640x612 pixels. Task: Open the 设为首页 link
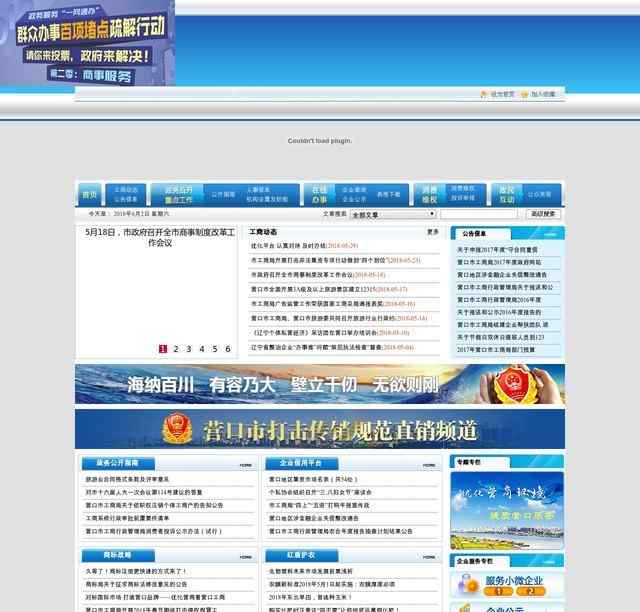tap(502, 94)
